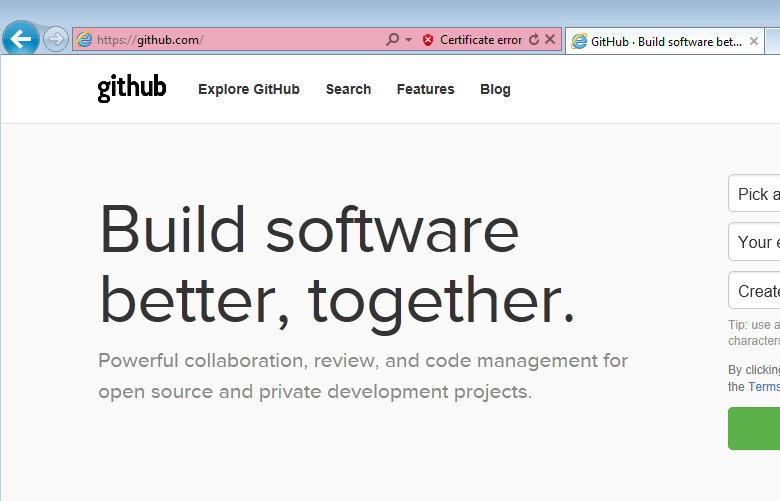Viewport: 780px width, 501px height.
Task: Open the Search navigation link
Action: click(348, 89)
